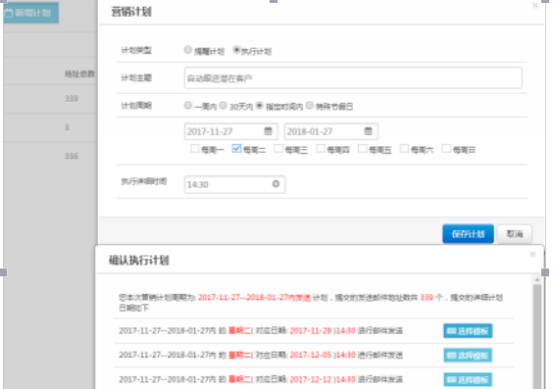Check the 每周日 checkbox
The width and height of the screenshot is (554, 389).
[446, 149]
